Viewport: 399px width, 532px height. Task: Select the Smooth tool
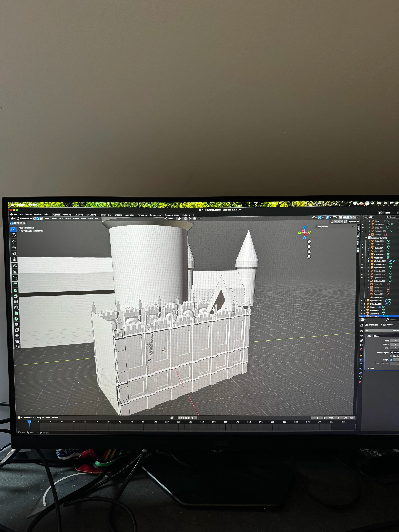[17, 324]
